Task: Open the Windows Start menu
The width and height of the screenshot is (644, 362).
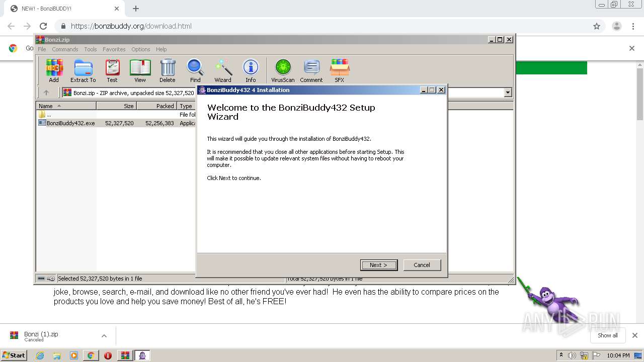Action: click(x=14, y=355)
